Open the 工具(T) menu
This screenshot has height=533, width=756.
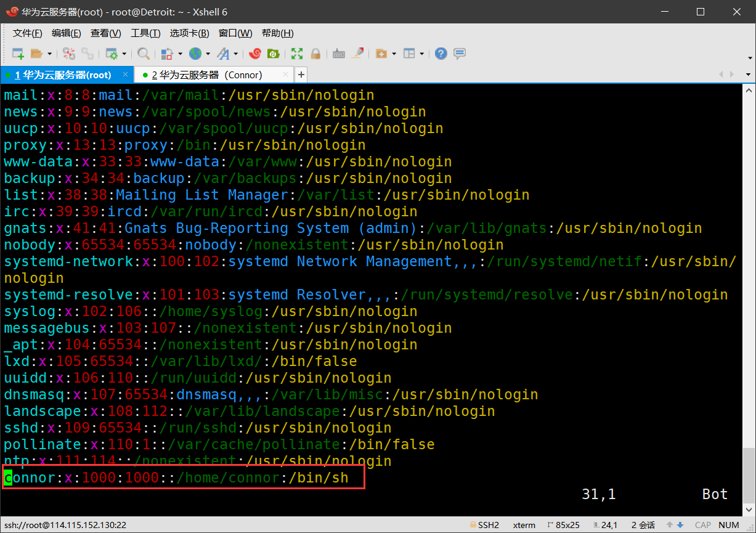[145, 33]
